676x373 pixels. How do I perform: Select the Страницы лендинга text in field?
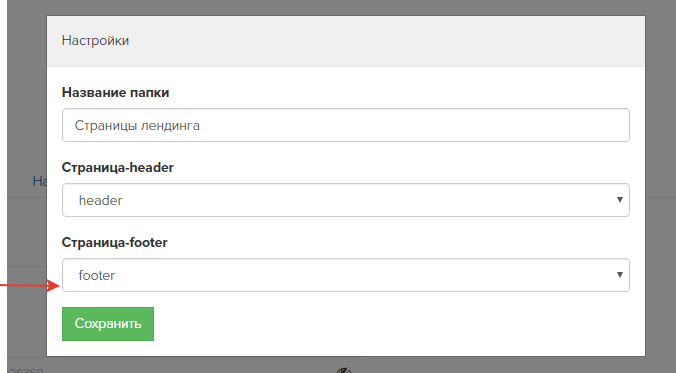pos(137,125)
